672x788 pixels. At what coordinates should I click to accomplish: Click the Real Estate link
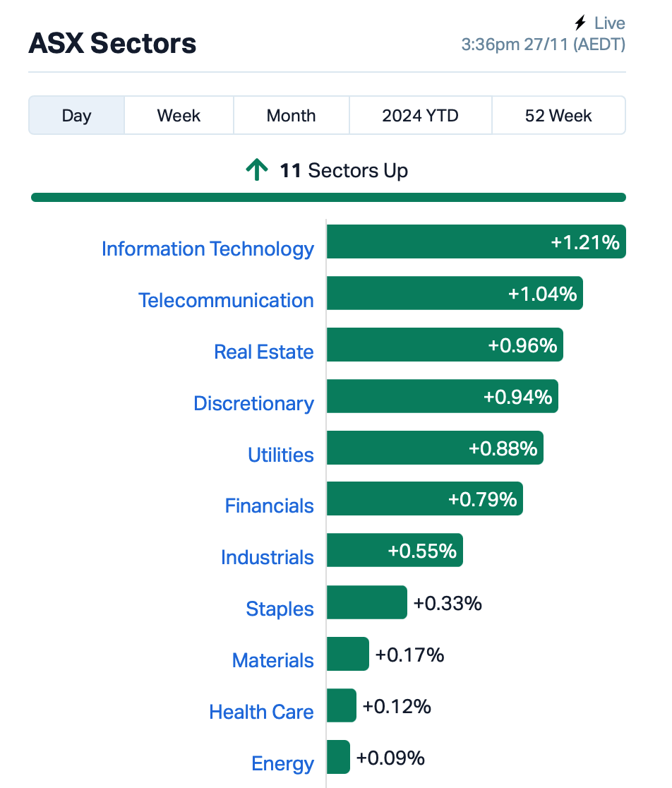coord(264,352)
